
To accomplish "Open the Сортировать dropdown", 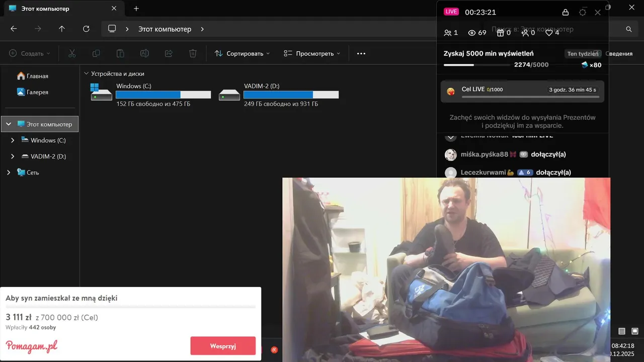I will coord(243,53).
